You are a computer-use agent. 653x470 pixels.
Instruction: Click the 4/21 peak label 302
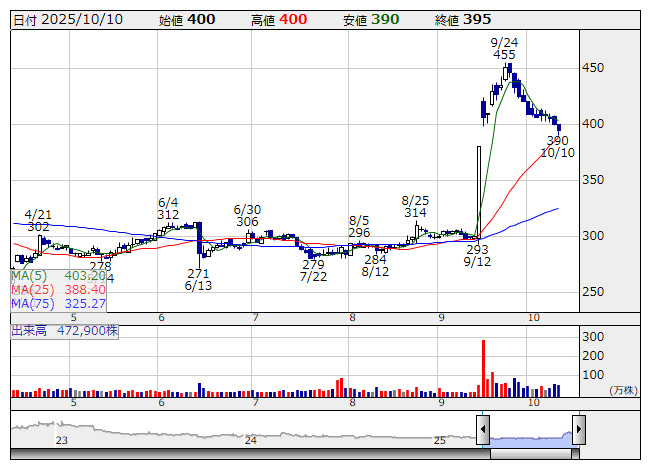coord(38,227)
